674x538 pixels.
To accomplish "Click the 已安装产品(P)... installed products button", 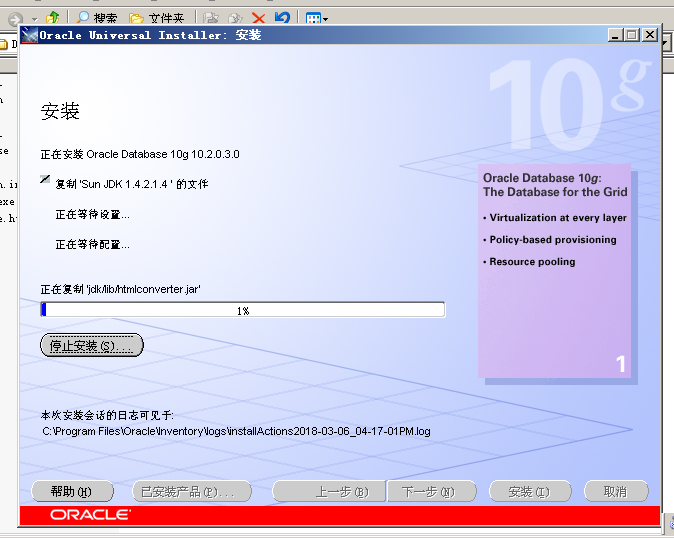I will click(192, 491).
